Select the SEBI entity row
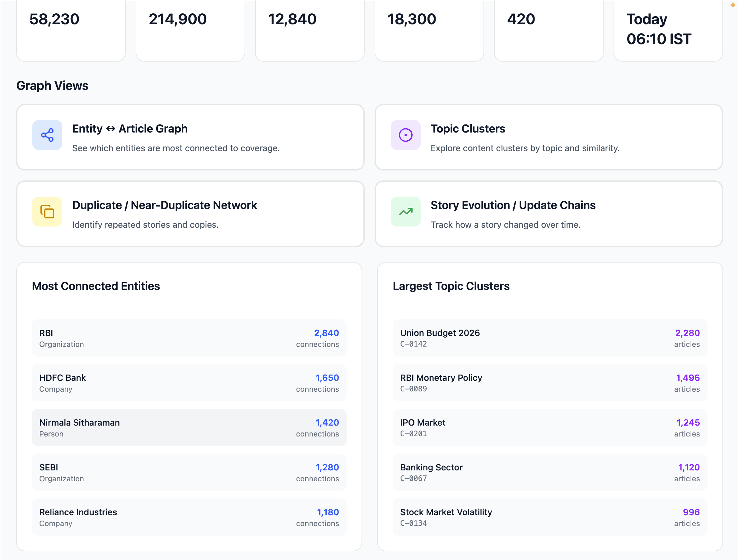 (x=189, y=472)
